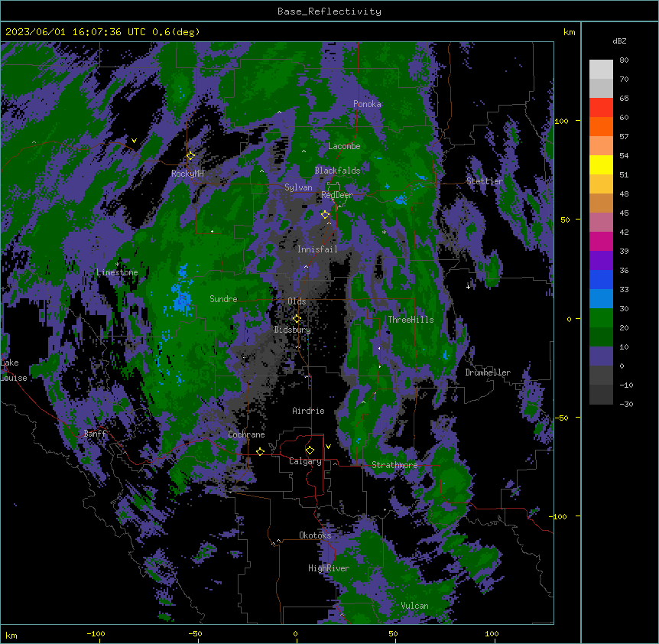Click the Limestone label
Image resolution: width=659 pixels, height=644 pixels.
tap(117, 272)
